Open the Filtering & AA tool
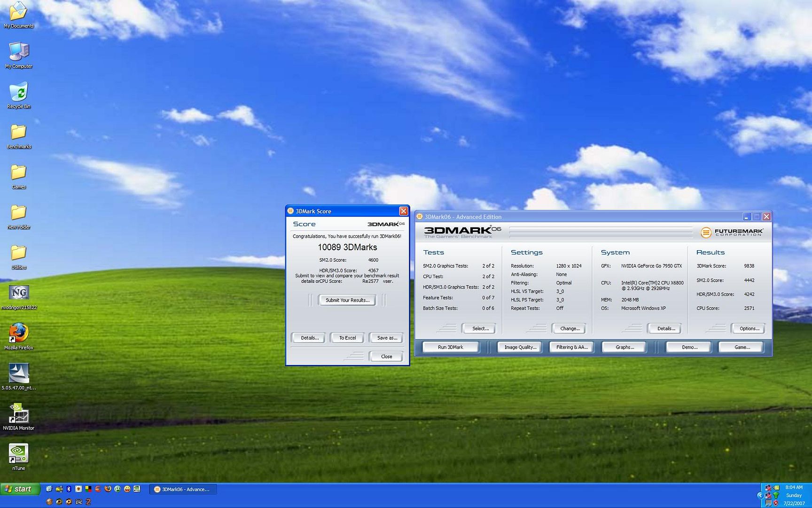The width and height of the screenshot is (812, 508). tap(572, 347)
